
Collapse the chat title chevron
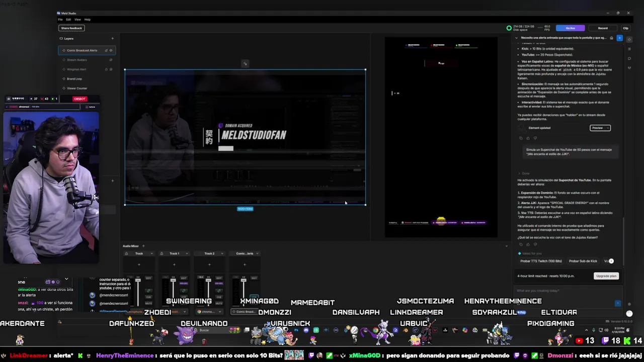click(x=516, y=38)
